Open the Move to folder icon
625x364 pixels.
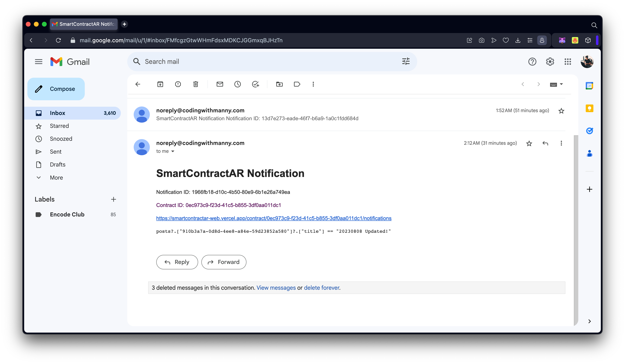point(279,84)
